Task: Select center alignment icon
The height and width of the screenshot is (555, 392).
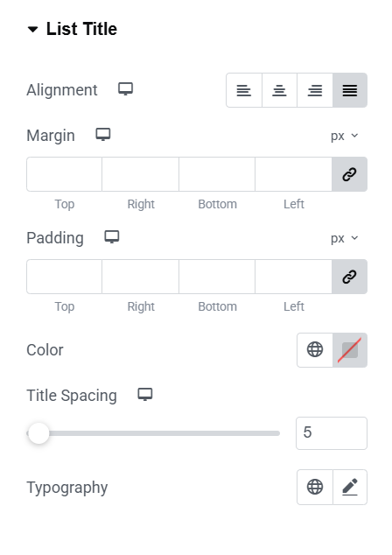Action: 279,90
